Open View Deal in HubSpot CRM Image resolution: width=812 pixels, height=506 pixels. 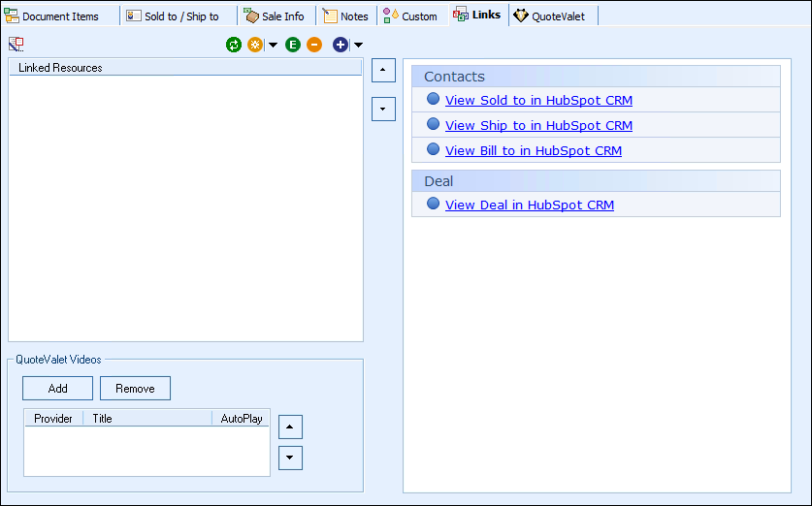coord(530,206)
